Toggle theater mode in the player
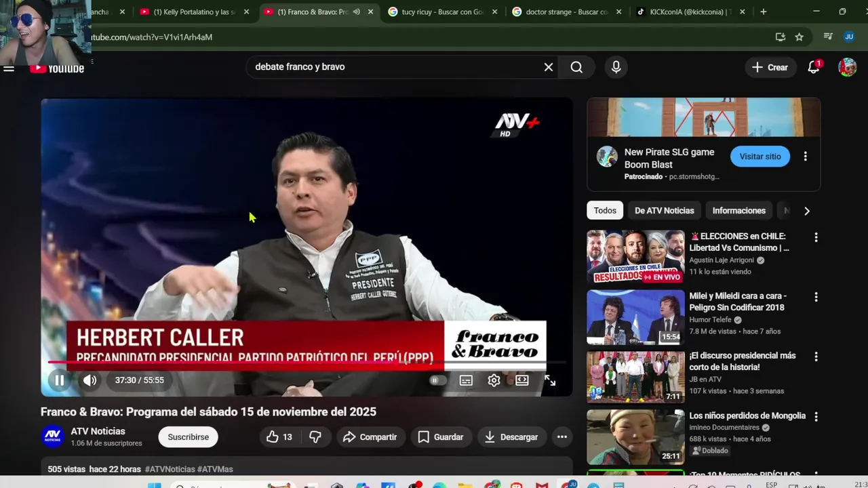Image resolution: width=868 pixels, height=488 pixels. (522, 380)
